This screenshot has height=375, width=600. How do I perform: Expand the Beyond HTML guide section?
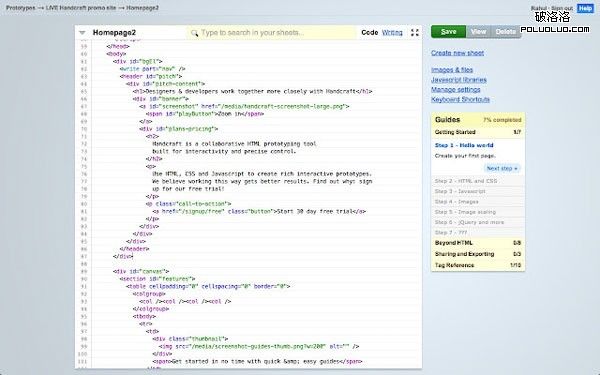click(x=478, y=243)
